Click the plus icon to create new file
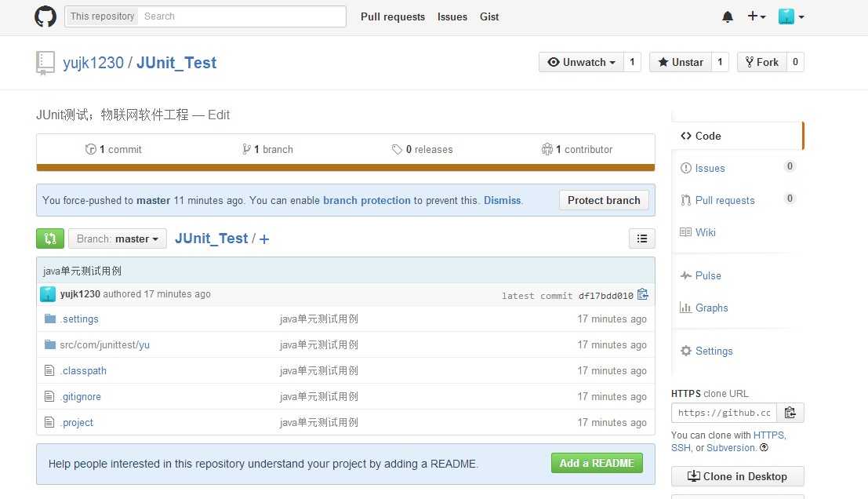Viewport: 868px width, 499px height. [264, 239]
